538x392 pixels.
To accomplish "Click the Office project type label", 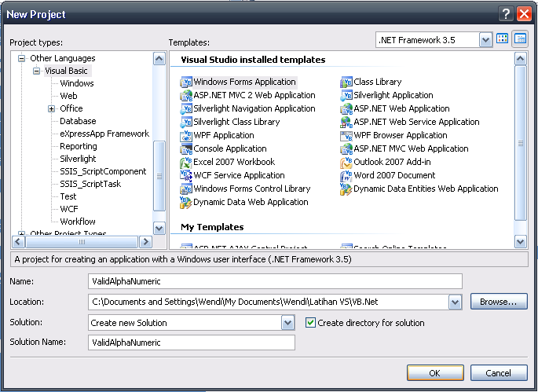I will tap(71, 109).
